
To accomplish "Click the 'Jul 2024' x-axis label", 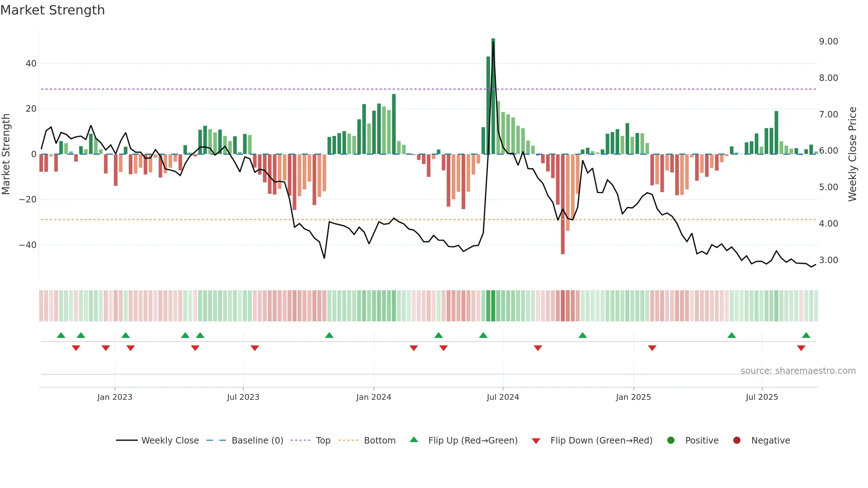I will coord(503,397).
